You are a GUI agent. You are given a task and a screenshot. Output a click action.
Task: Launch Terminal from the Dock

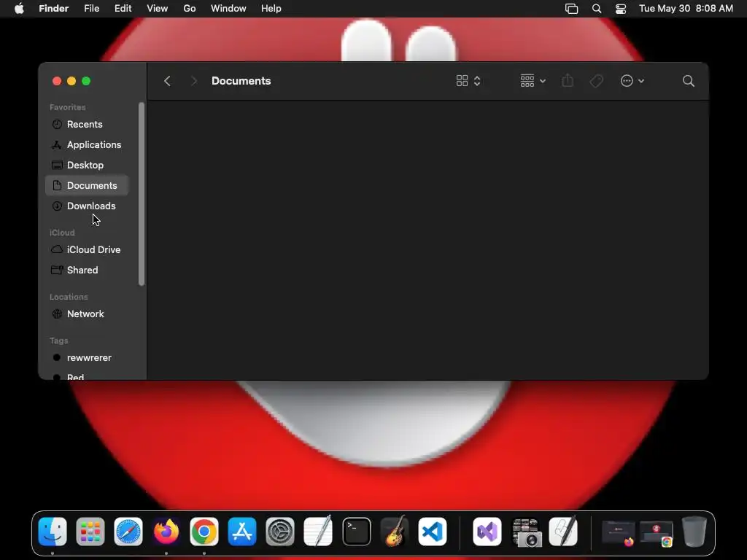[x=356, y=532]
